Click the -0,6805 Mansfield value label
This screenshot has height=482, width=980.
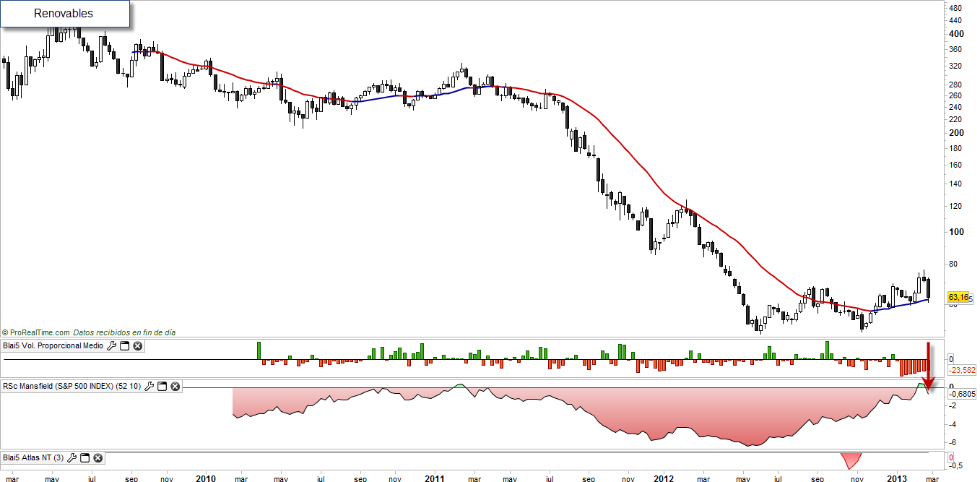pos(963,395)
